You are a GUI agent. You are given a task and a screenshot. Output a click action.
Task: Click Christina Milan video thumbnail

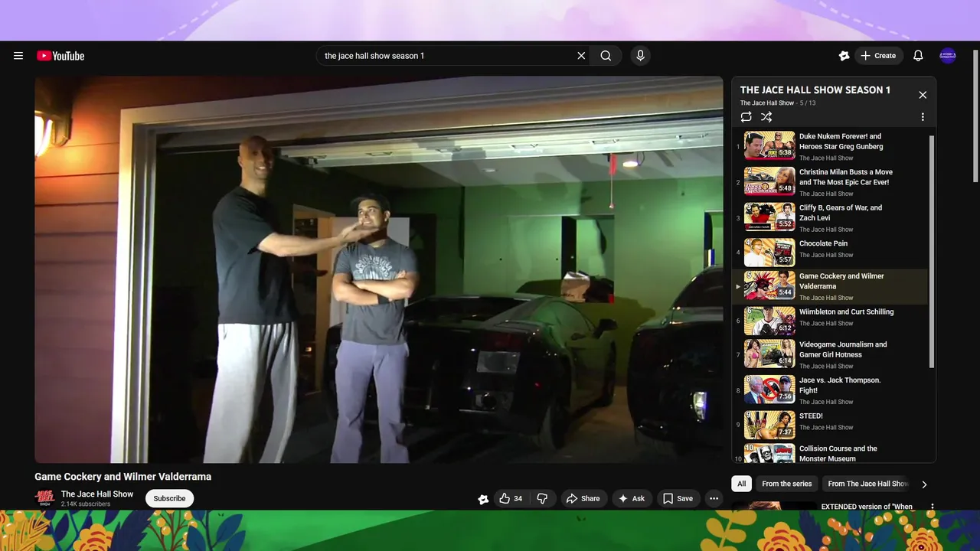(x=769, y=181)
